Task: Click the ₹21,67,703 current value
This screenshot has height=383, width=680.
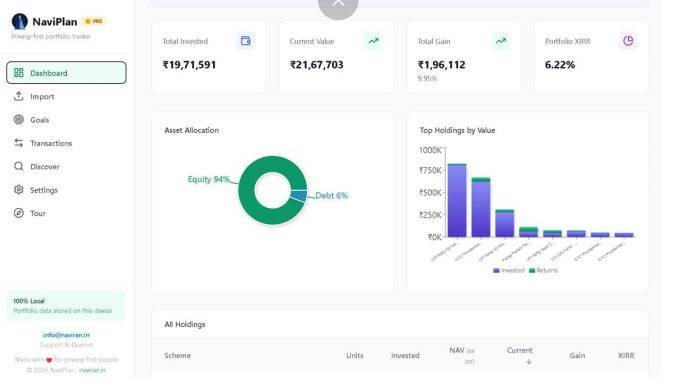Action: coord(317,65)
